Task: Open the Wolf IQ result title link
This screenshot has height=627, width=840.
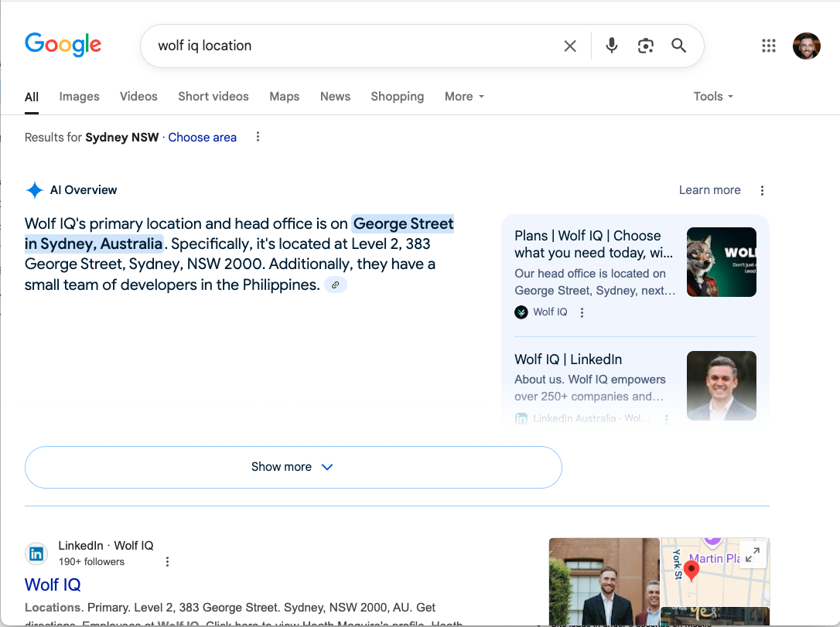Action: coord(53,584)
